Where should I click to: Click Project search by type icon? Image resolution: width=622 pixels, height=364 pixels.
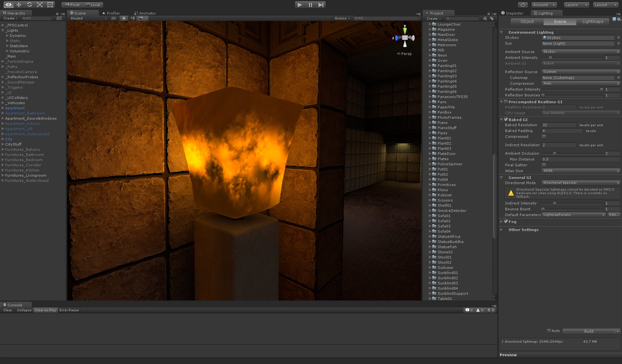(485, 18)
